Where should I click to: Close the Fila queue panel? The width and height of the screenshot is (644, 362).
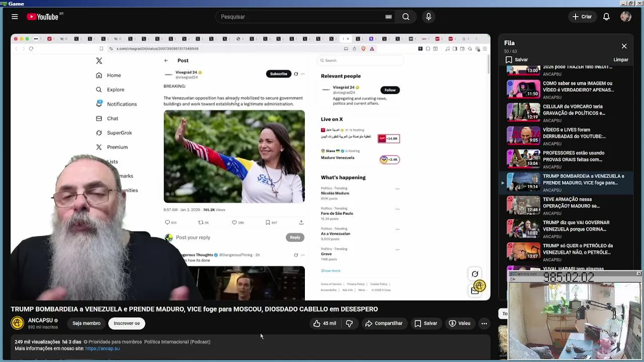click(624, 46)
